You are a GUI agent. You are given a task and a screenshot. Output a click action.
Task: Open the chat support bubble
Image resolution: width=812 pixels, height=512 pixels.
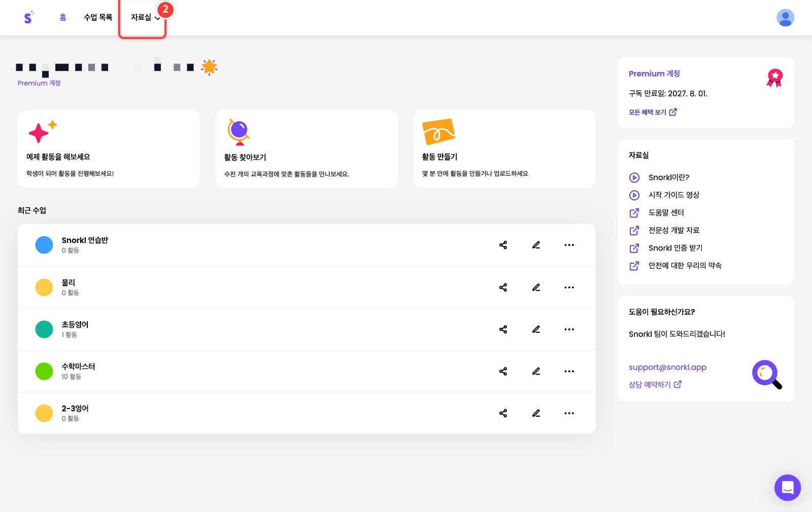coord(787,488)
